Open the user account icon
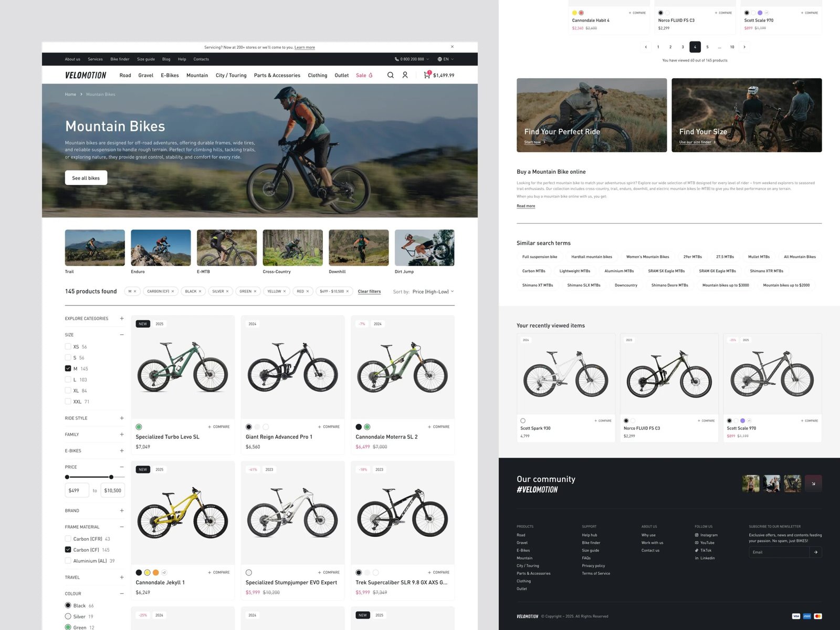 (405, 75)
